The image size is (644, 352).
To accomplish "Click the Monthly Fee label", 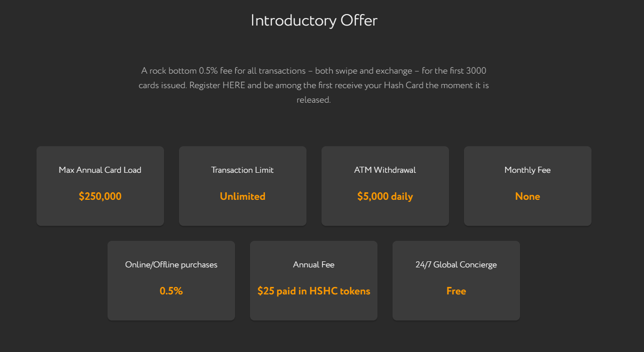I will pyautogui.click(x=527, y=170).
